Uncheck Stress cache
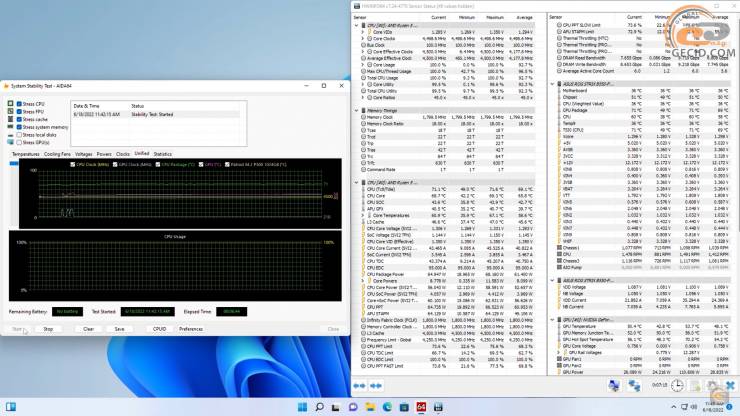This screenshot has height=416, width=740. 19,119
